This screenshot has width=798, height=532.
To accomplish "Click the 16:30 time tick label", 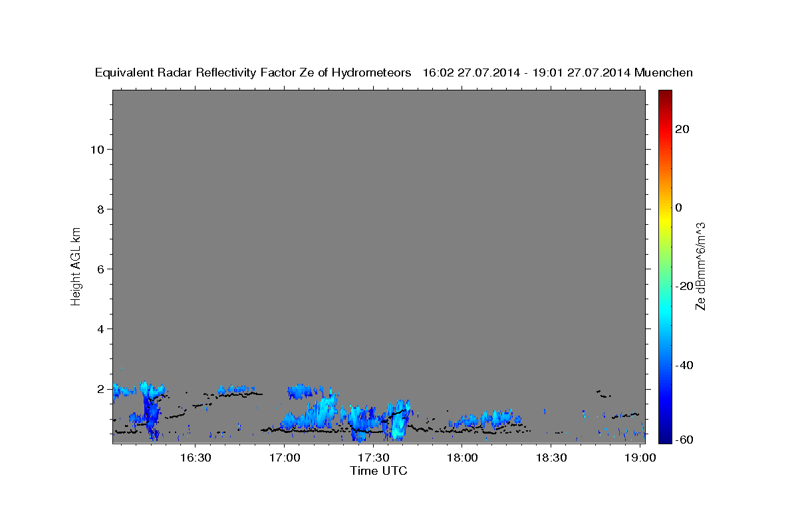I will click(x=196, y=458).
